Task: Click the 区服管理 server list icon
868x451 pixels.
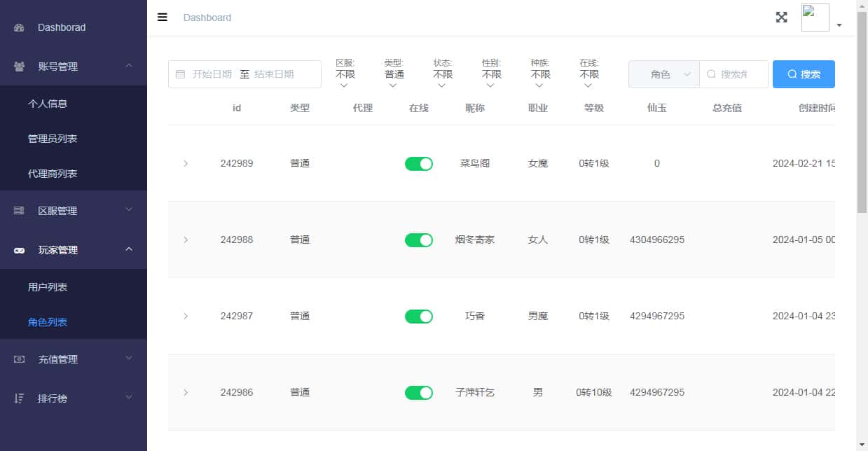Action: 20,211
